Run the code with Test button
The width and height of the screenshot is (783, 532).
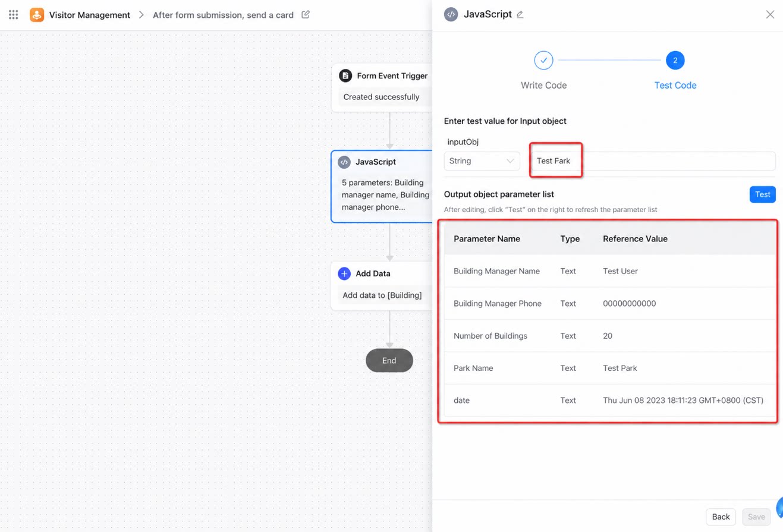click(x=762, y=194)
